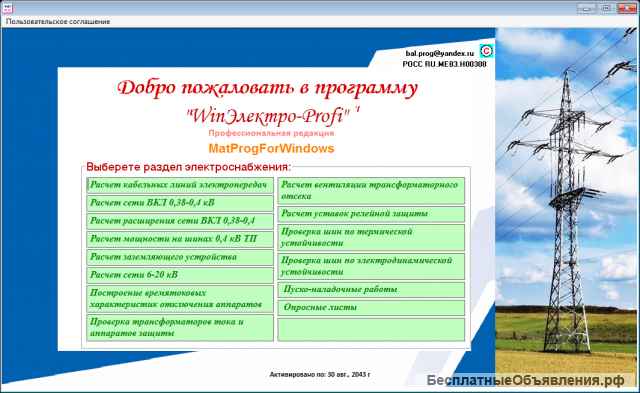This screenshot has width=640, height=393.
Task: Open Проверка шин по электродинамической устойчивости
Action: [371, 266]
